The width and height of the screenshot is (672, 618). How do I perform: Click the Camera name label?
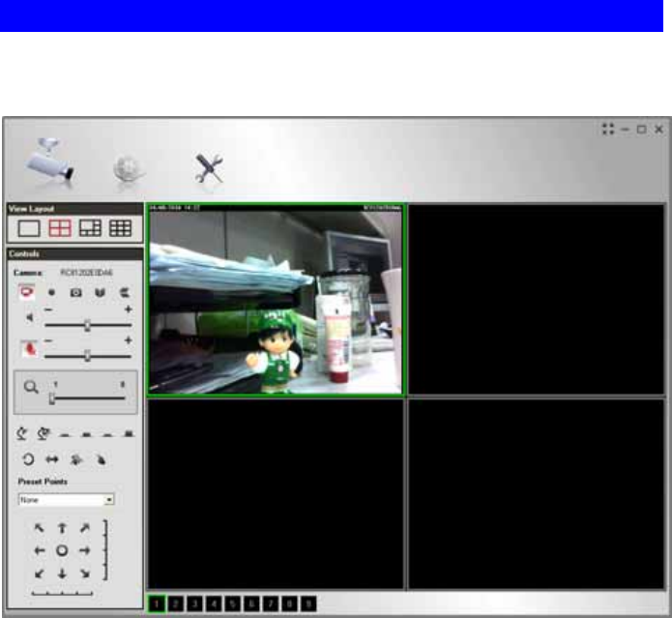click(28, 273)
